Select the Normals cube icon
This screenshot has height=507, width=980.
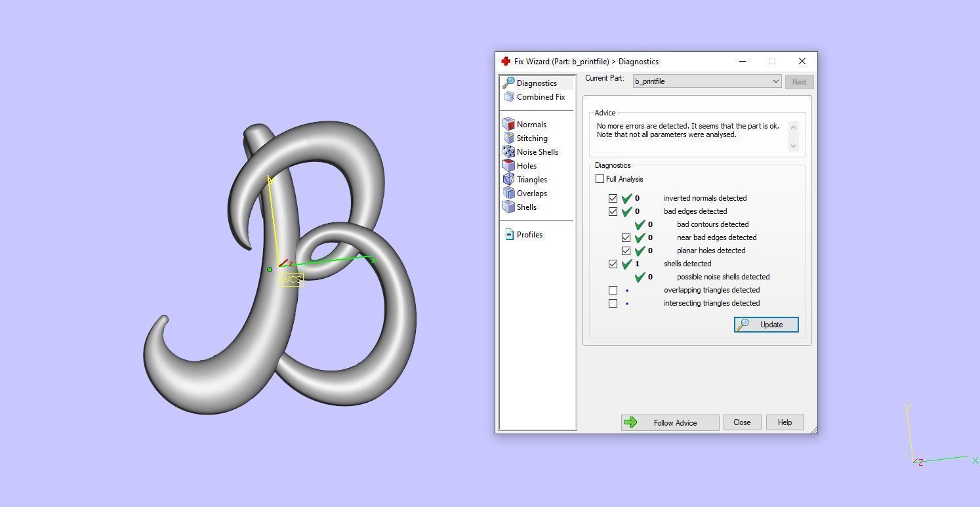(x=508, y=124)
